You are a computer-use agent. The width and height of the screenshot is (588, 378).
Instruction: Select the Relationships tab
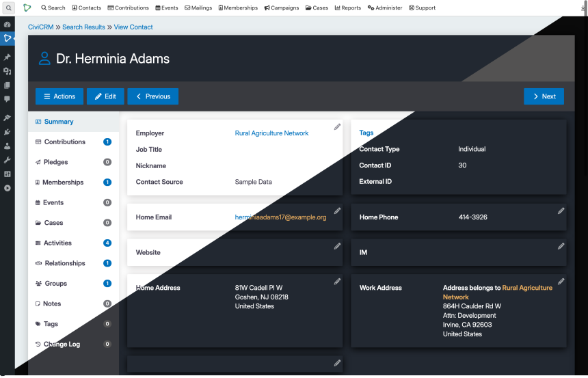(x=65, y=263)
